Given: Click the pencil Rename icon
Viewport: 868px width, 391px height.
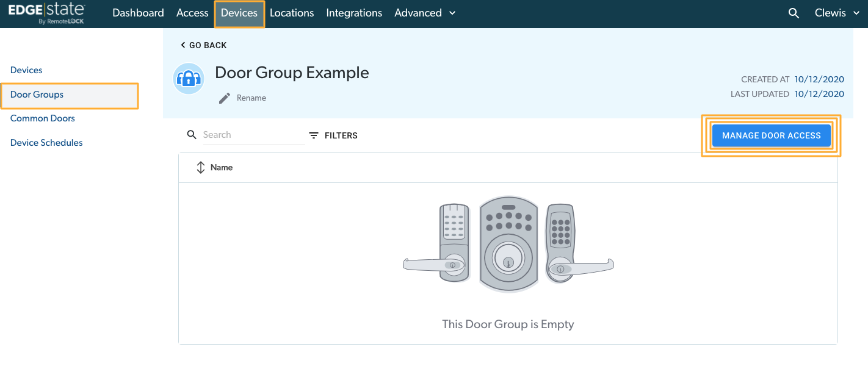Looking at the screenshot, I should pyautogui.click(x=225, y=98).
